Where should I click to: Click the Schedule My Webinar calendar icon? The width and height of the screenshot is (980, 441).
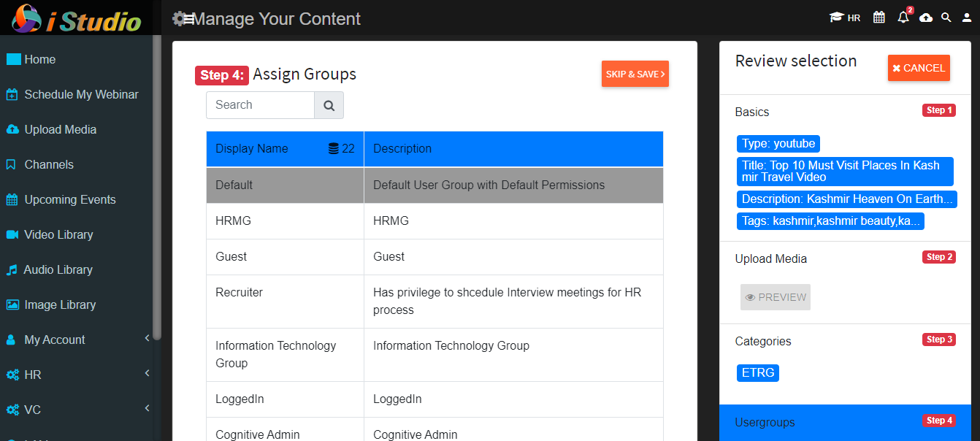click(x=12, y=94)
